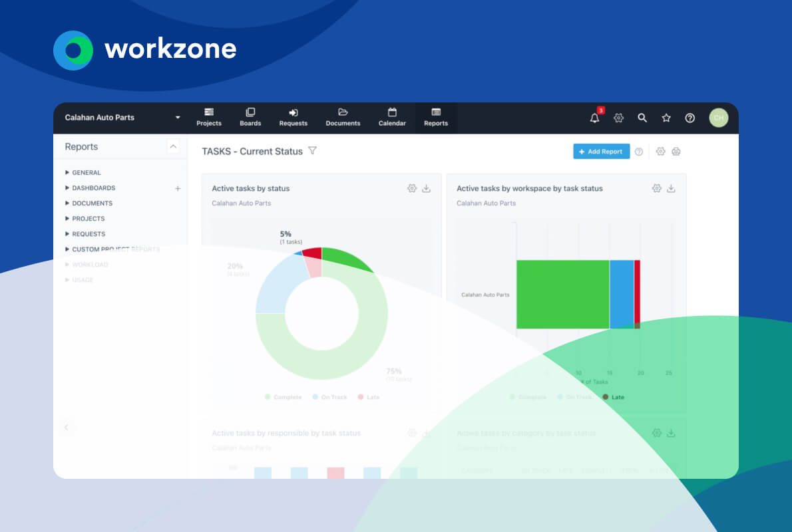Collapse the Reports sidebar panel

tap(173, 146)
